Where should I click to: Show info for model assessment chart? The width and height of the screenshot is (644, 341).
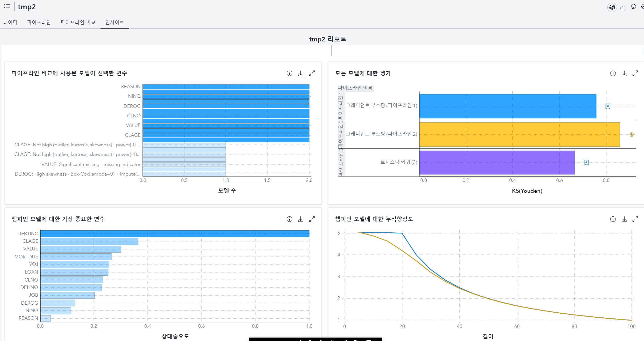point(613,73)
